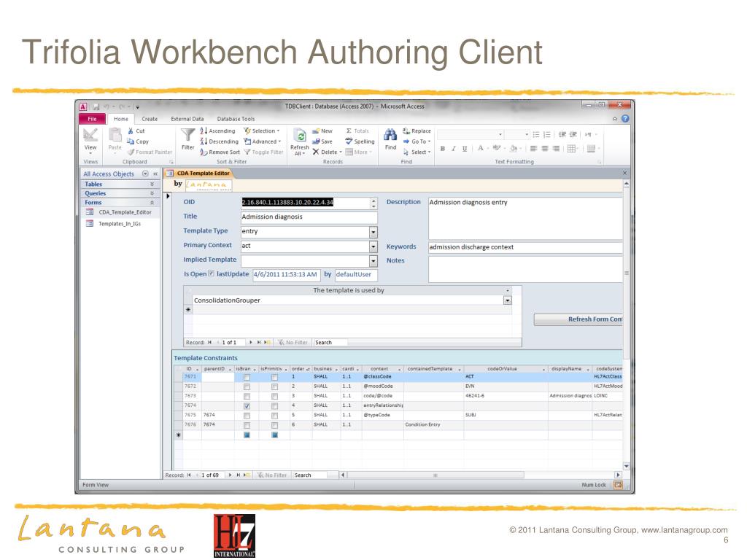747x560 pixels.
Task: Sort Ascending
Action: coord(217,131)
